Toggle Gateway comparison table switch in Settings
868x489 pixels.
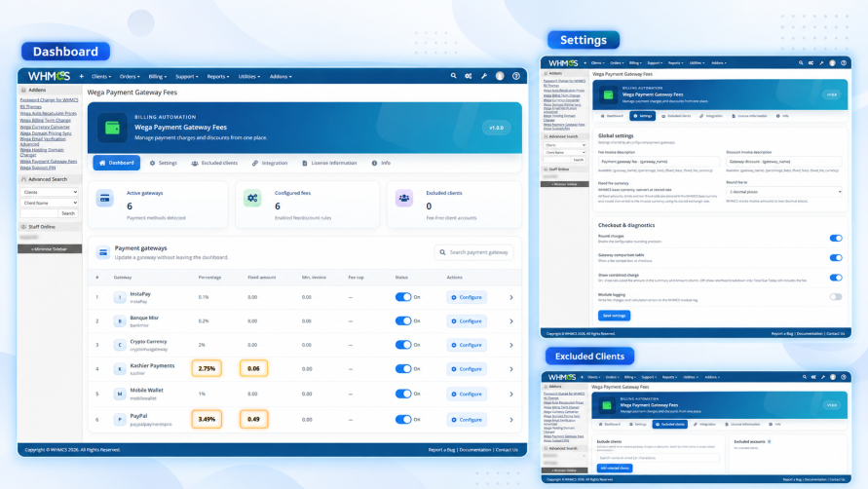836,257
